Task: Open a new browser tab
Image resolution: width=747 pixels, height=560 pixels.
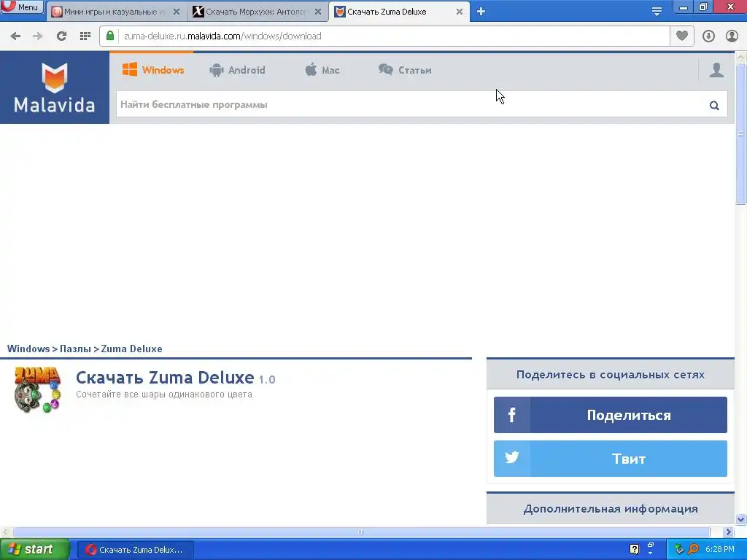Action: 481,12
